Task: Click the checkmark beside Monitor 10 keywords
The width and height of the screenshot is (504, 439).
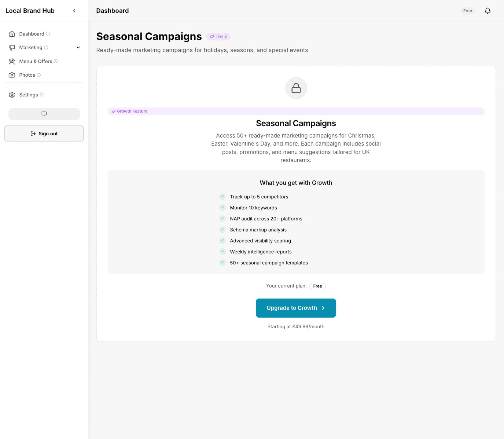Action: (222, 207)
